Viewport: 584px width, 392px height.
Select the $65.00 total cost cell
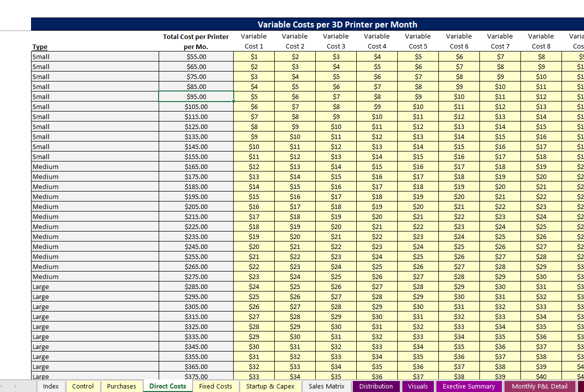pyautogui.click(x=196, y=66)
